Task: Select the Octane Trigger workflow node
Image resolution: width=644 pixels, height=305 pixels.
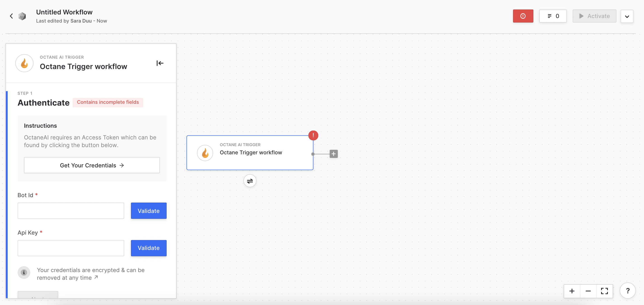Action: point(250,153)
